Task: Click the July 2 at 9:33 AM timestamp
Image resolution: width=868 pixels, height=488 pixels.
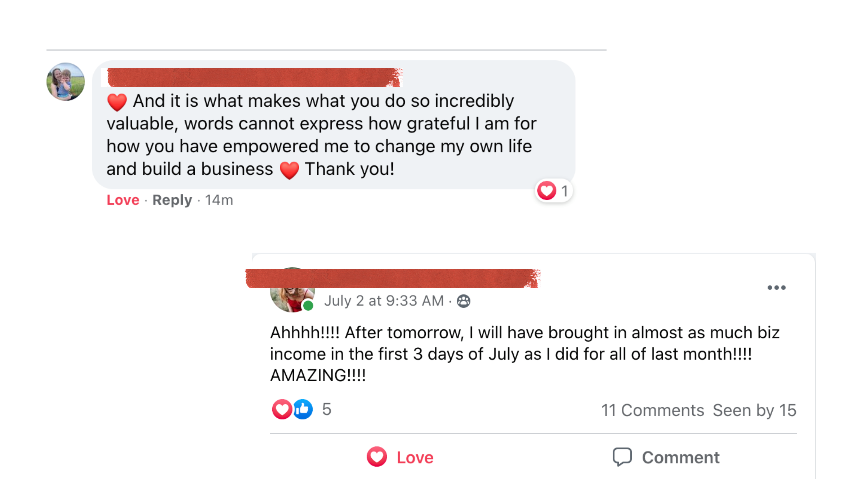Action: pos(384,301)
